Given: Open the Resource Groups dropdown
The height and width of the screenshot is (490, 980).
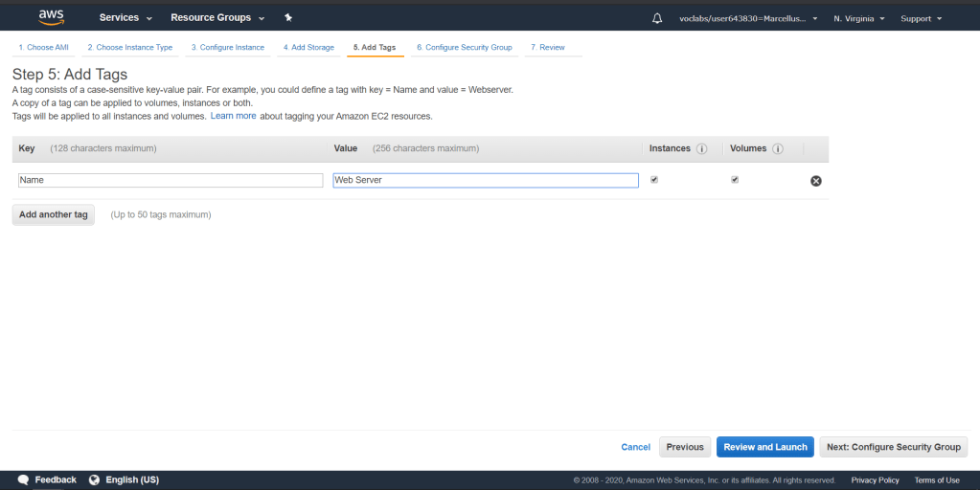Looking at the screenshot, I should click(x=217, y=18).
